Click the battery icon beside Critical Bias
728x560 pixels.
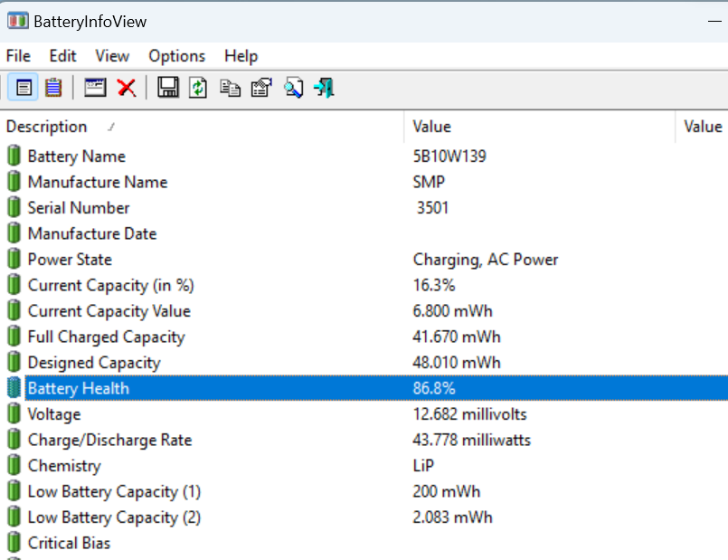pyautogui.click(x=14, y=542)
